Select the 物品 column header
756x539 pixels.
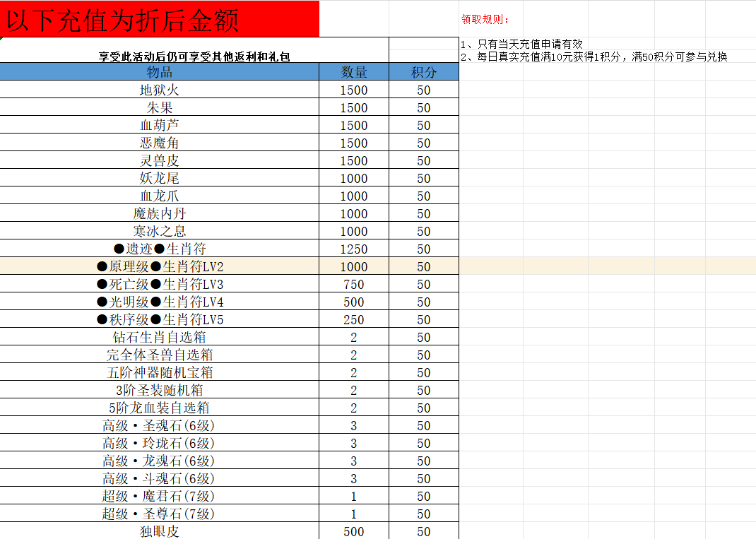pos(159,72)
